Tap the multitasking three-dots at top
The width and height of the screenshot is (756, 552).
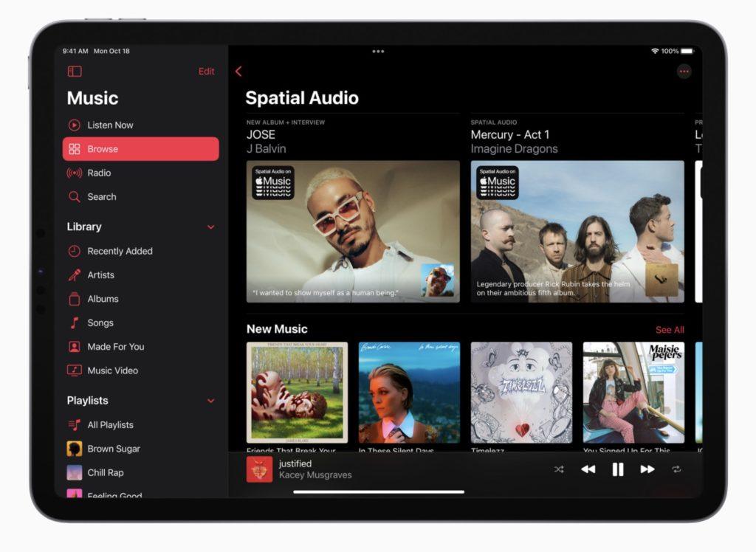[x=378, y=51]
